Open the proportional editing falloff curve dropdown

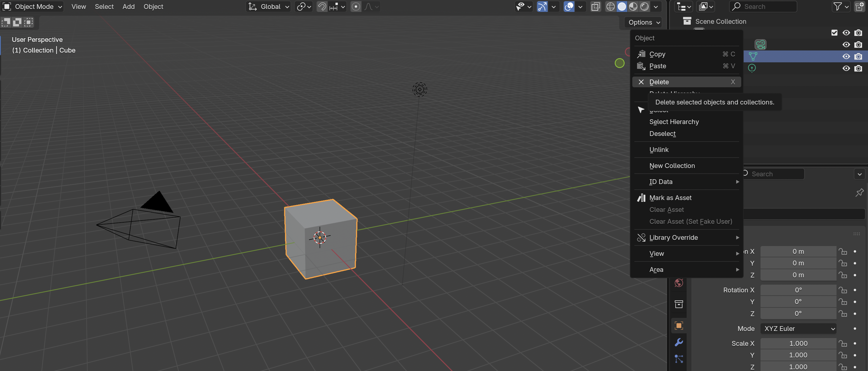(371, 7)
